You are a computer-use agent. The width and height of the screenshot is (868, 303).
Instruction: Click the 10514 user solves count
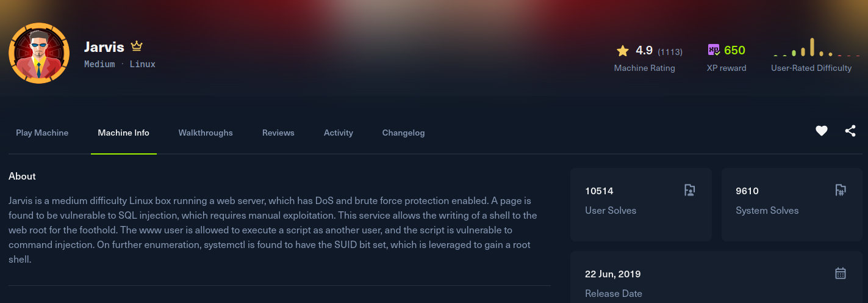[599, 191]
